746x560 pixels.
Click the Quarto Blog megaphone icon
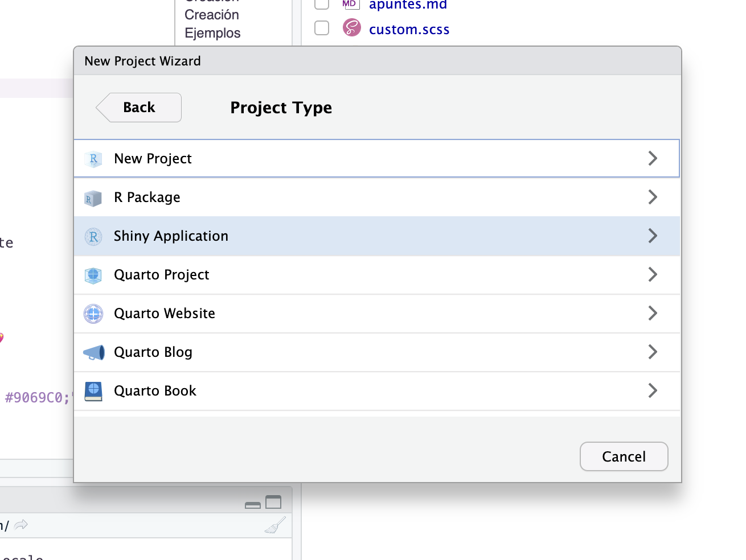point(93,353)
